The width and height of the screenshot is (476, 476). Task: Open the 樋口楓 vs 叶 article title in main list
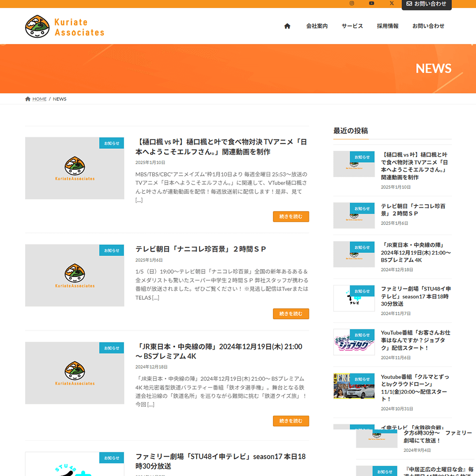tap(221, 146)
